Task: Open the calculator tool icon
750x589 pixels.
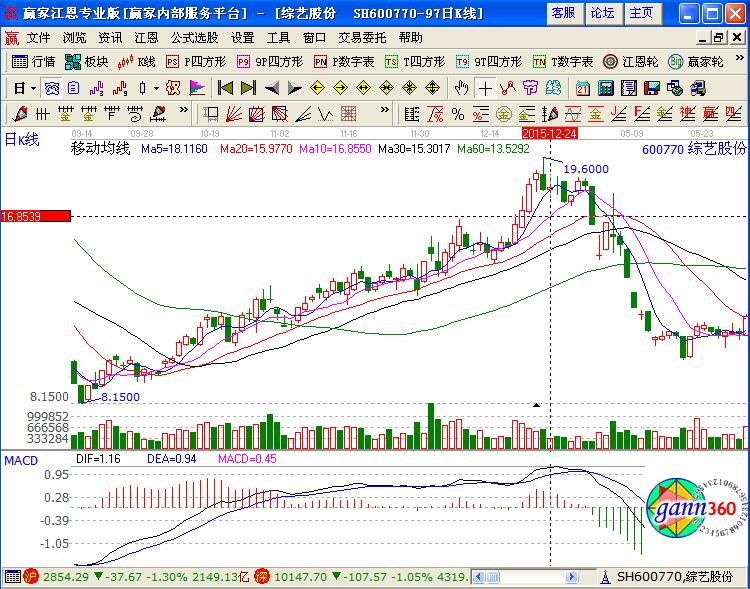Action: 606,87
